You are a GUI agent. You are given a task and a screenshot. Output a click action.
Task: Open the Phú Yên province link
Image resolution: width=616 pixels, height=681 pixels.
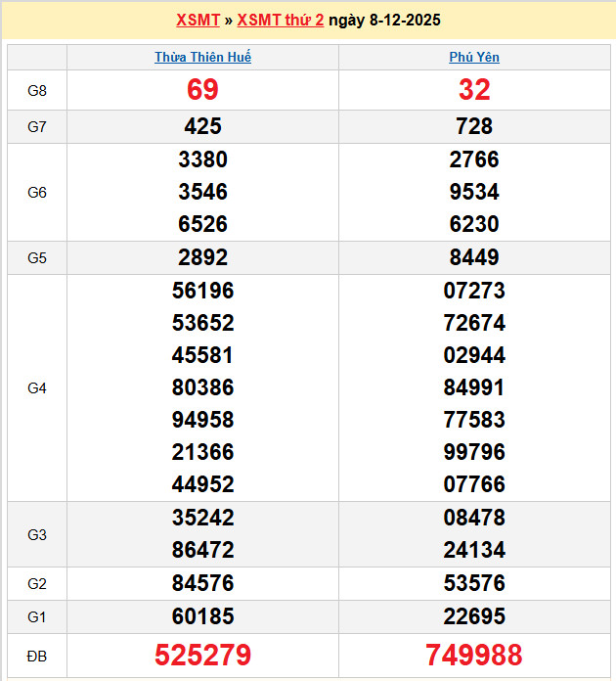click(x=474, y=58)
